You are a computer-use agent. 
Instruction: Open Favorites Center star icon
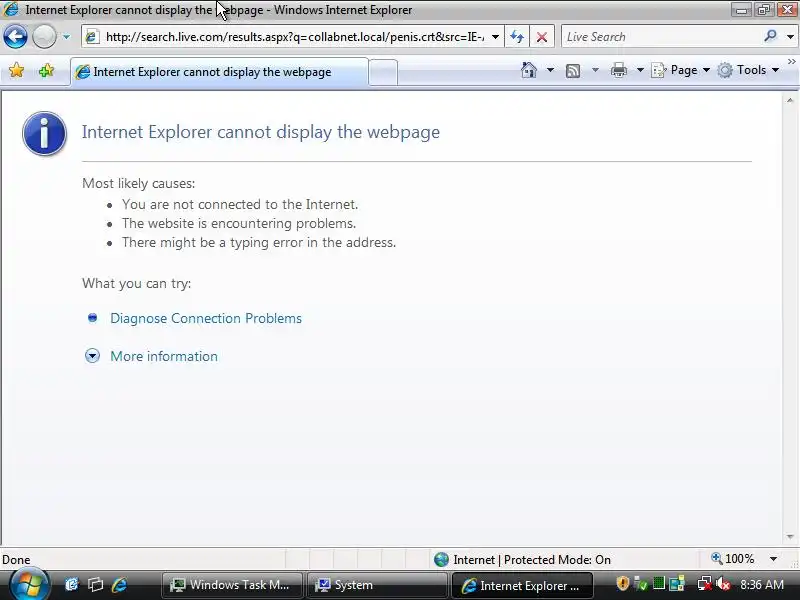(16, 70)
